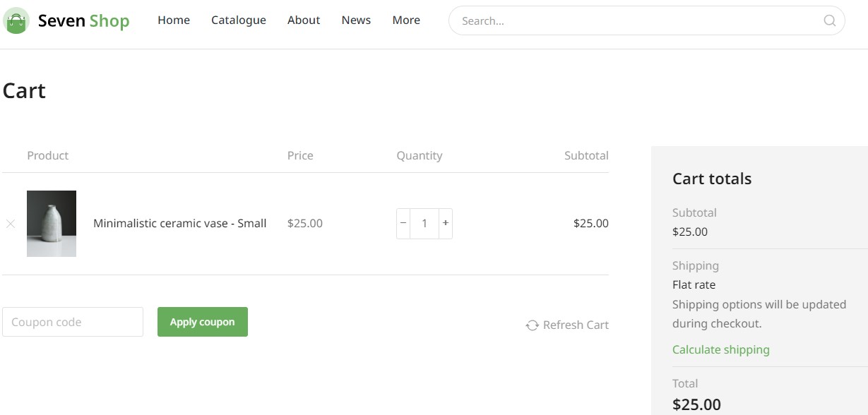Click the Refresh Cart link

pyautogui.click(x=567, y=325)
